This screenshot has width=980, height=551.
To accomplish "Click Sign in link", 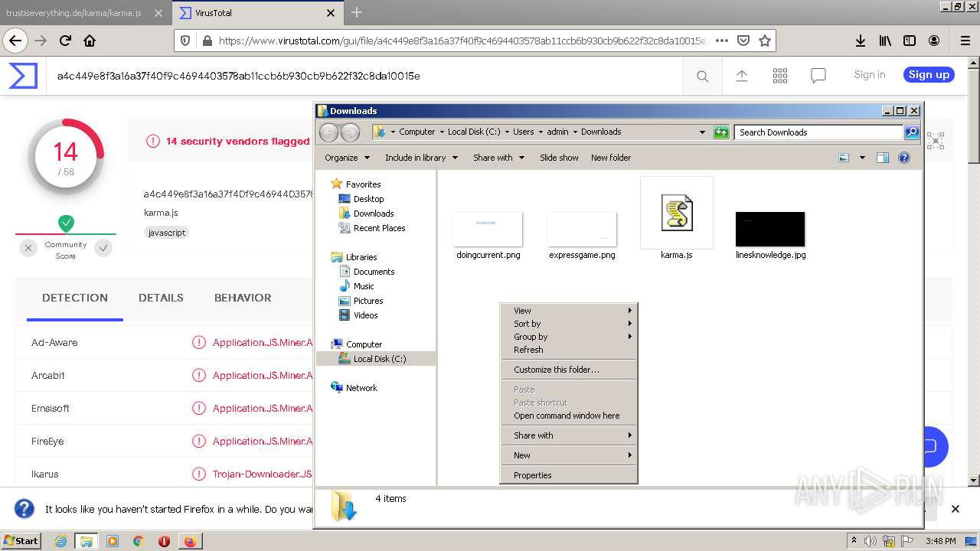I will tap(870, 74).
